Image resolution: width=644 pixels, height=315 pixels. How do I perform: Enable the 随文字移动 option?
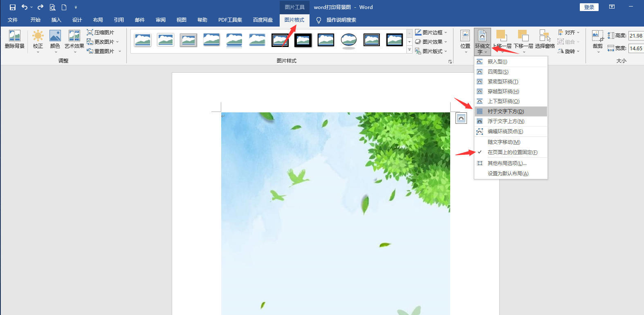504,142
